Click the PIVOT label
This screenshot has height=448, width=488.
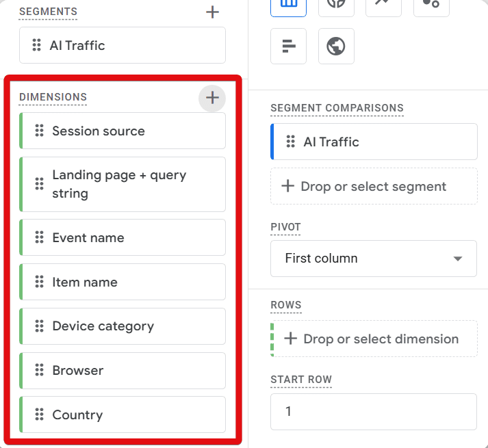pos(285,227)
